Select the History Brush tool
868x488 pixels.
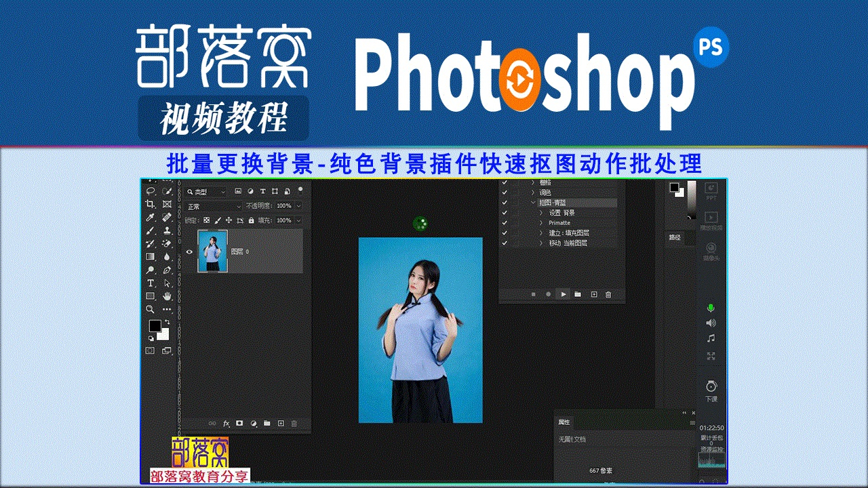point(151,243)
